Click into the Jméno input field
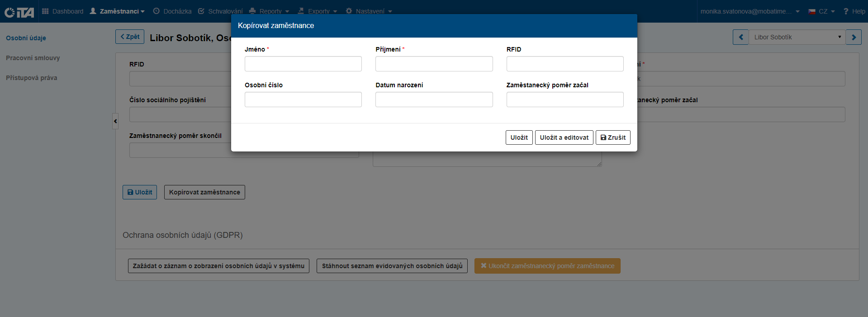Image resolution: width=868 pixels, height=317 pixels. [x=303, y=64]
